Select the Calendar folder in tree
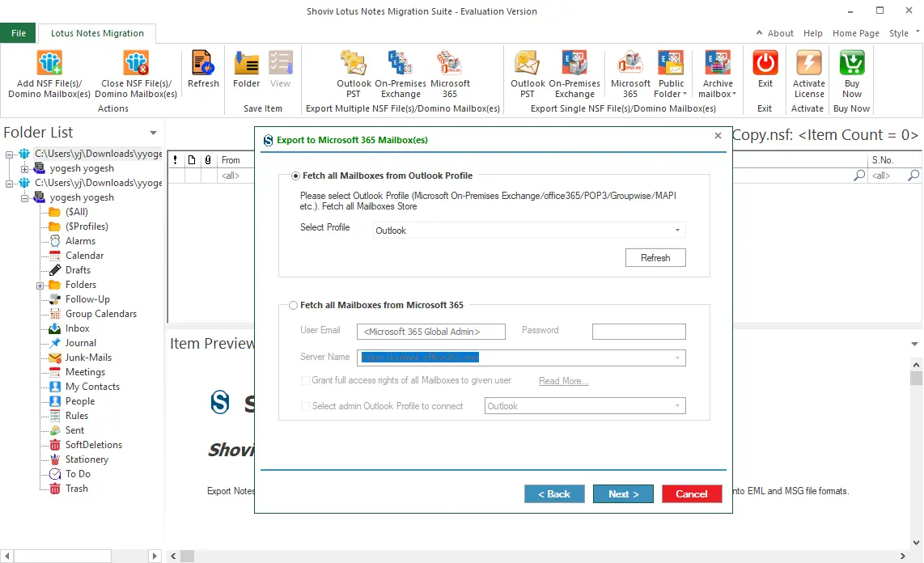This screenshot has width=924, height=563. 84,255
